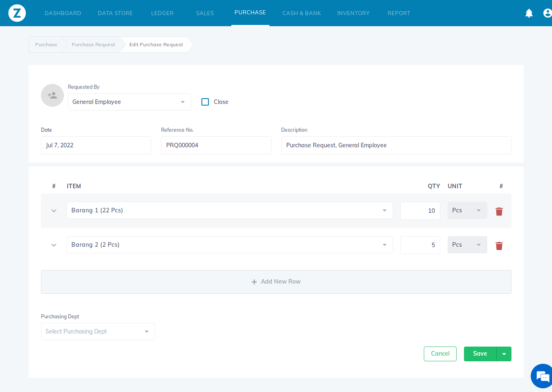Open the Save options arrow
The width and height of the screenshot is (552, 392).
pyautogui.click(x=504, y=354)
